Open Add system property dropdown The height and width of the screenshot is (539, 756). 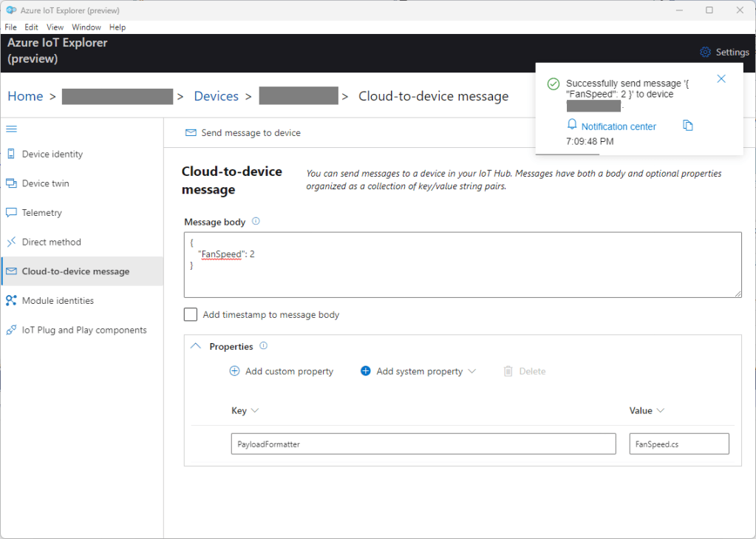418,371
